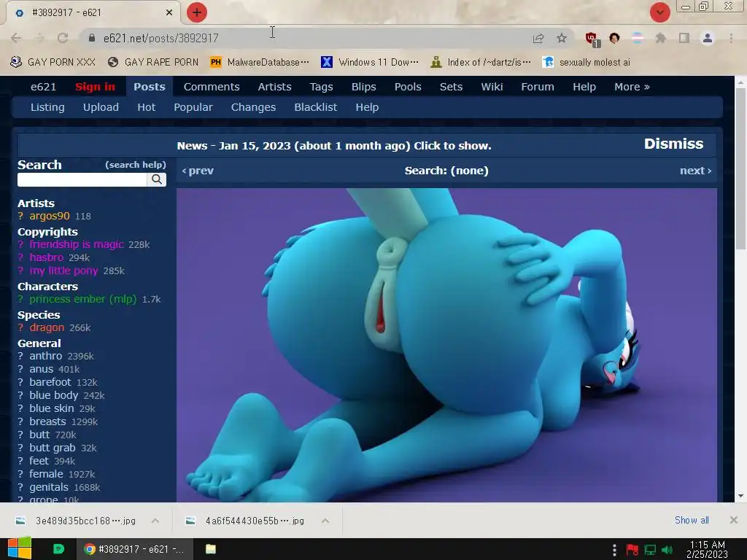Submit the site search with the magnifier button
This screenshot has height=560, width=747.
coord(157,179)
